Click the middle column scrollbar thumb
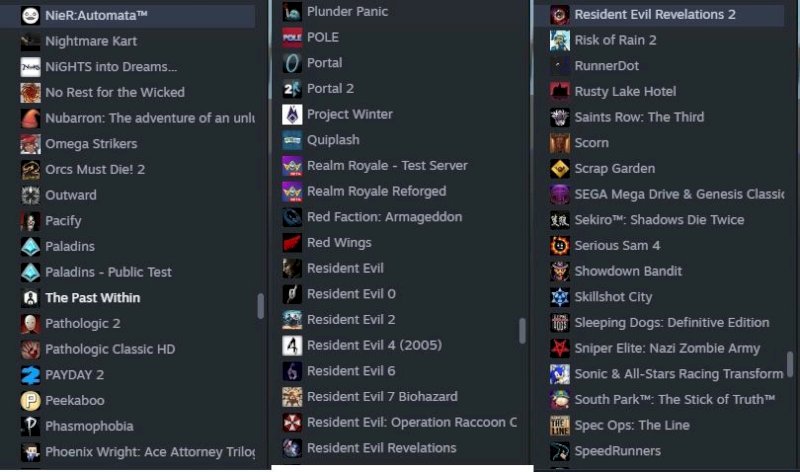 (x=522, y=331)
